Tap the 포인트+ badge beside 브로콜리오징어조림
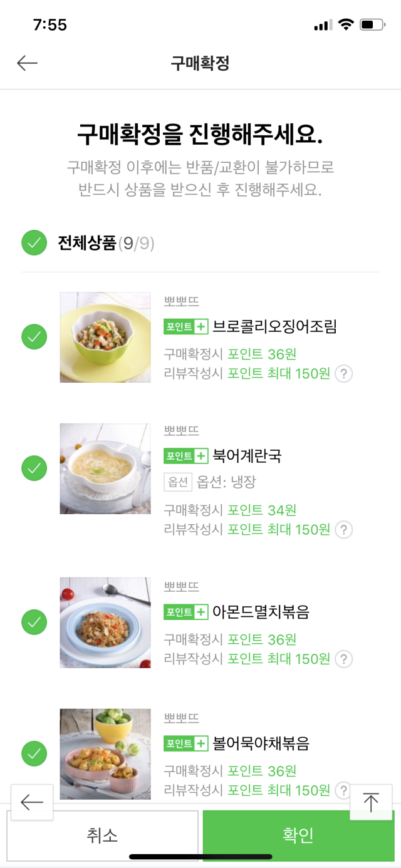The image size is (401, 868). (185, 326)
